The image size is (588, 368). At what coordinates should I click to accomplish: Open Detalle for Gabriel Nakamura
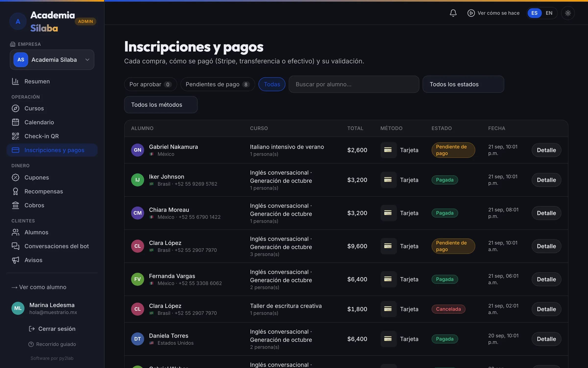pos(546,150)
